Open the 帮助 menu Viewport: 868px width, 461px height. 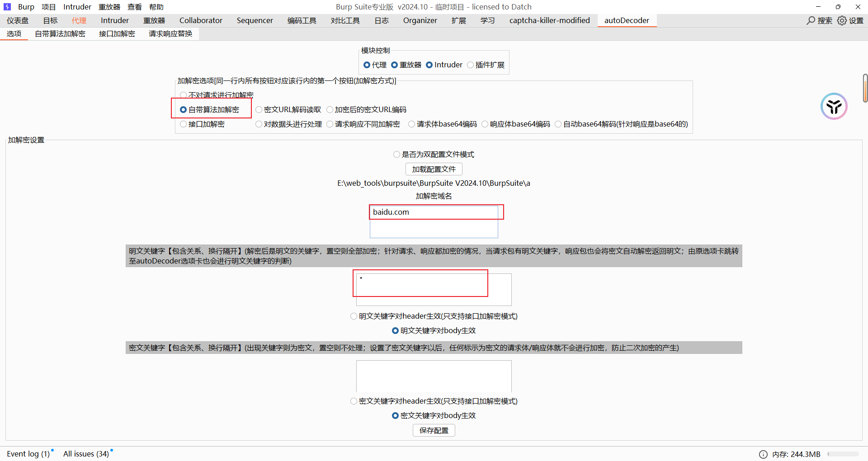pyautogui.click(x=156, y=7)
